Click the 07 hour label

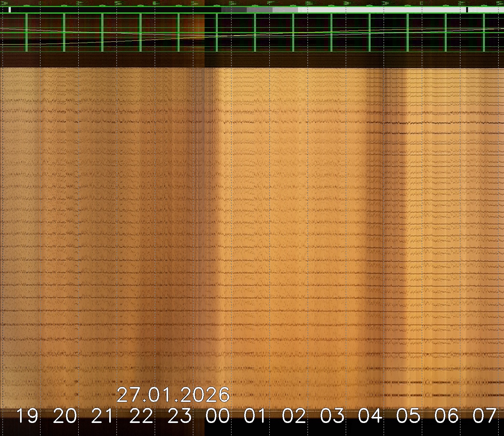(x=485, y=416)
